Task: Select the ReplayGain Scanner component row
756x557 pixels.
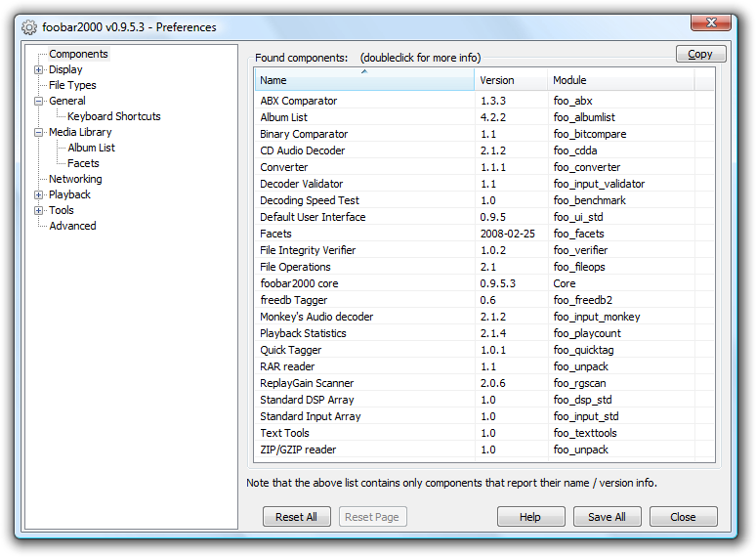Action: tap(307, 383)
